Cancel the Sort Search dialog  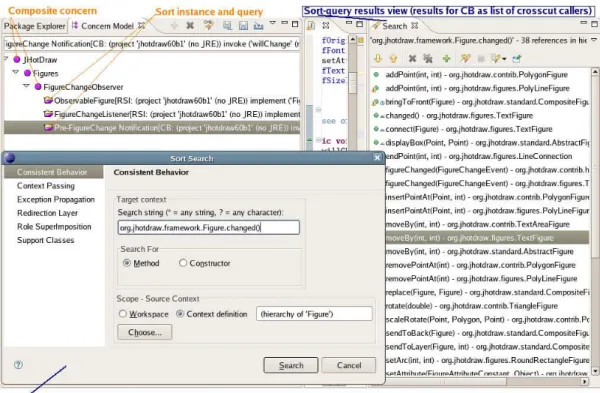tap(349, 365)
